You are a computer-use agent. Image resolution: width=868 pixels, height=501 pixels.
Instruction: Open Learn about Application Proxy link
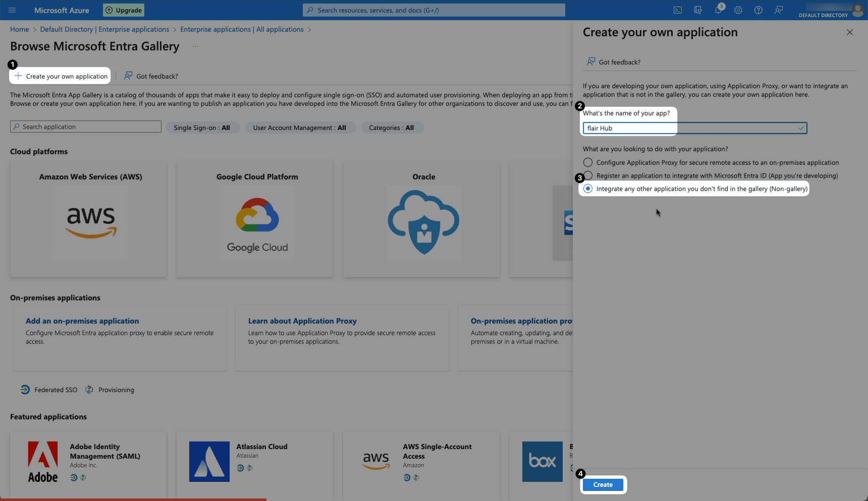pyautogui.click(x=302, y=321)
